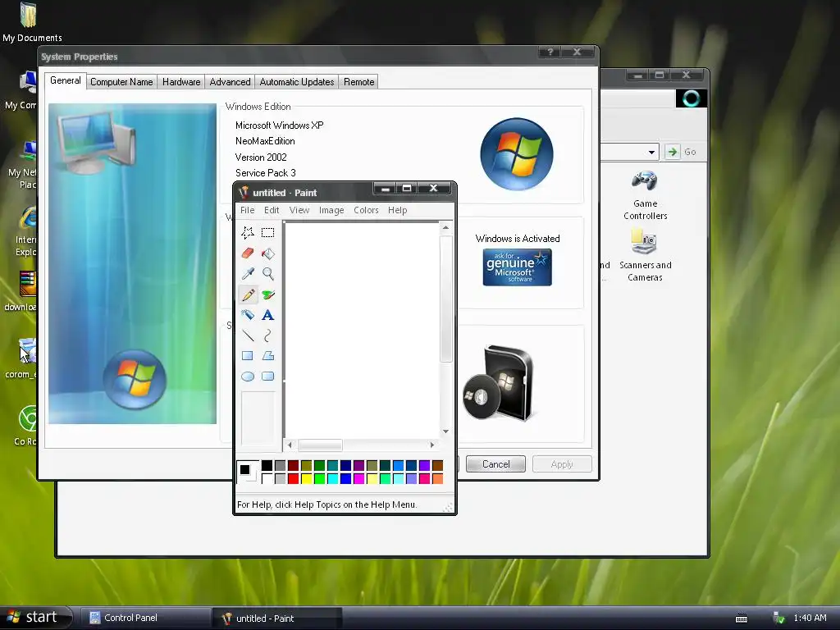The height and width of the screenshot is (630, 840).
Task: Select the rectangular Select tool in Paint
Action: [x=268, y=232]
